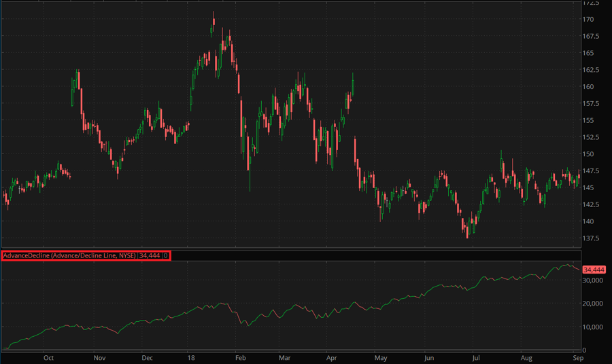Click the AdvanceDecline study label

[x=85, y=255]
